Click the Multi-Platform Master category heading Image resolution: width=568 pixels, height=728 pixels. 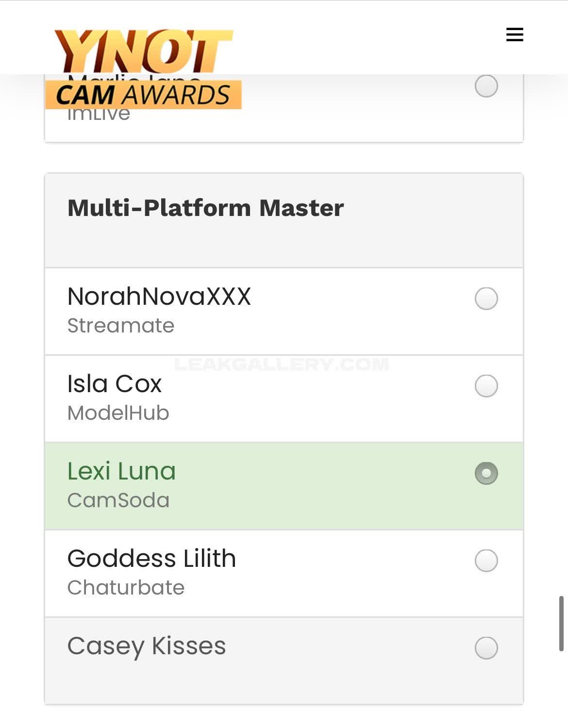click(205, 208)
